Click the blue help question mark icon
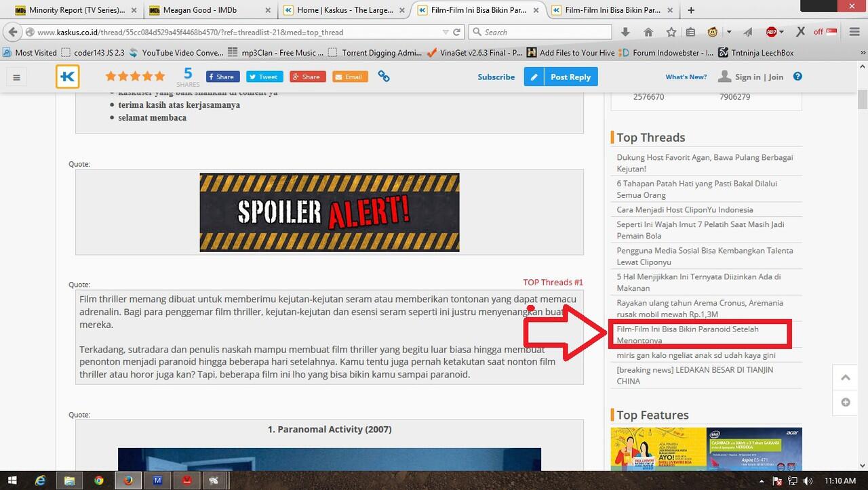Image resolution: width=868 pixels, height=490 pixels. [797, 77]
